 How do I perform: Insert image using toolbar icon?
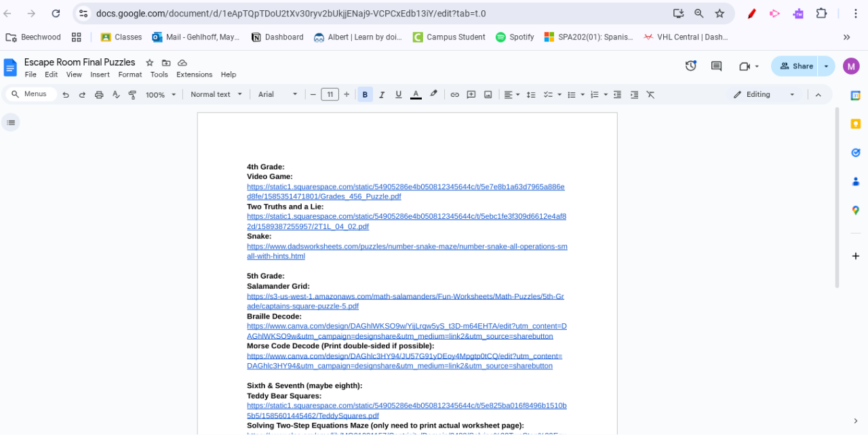click(488, 95)
